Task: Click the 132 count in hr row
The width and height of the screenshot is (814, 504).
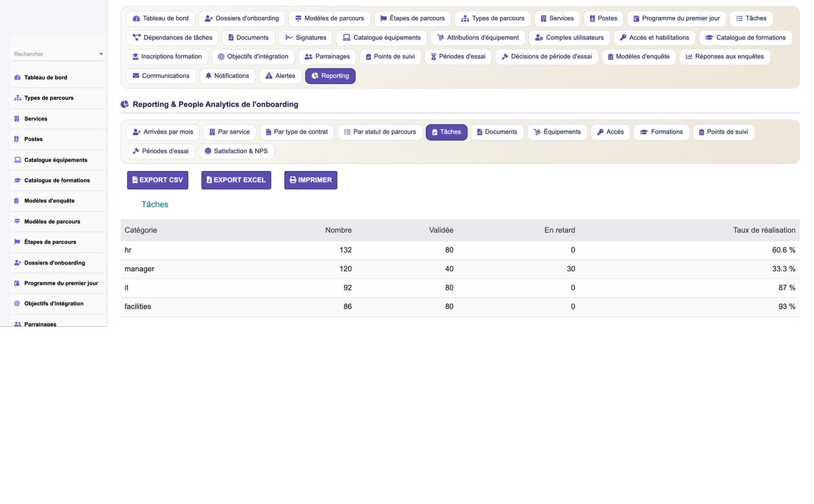Action: tap(345, 250)
